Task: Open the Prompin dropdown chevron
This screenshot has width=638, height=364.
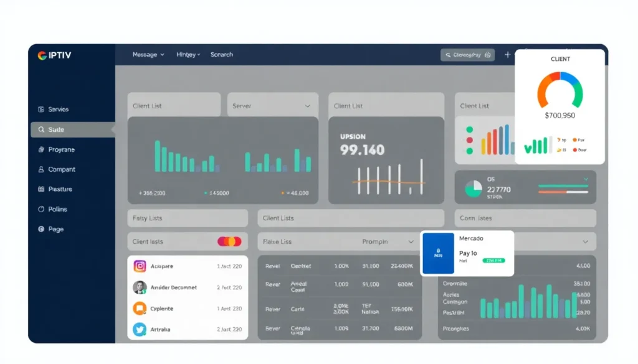Action: tap(411, 241)
